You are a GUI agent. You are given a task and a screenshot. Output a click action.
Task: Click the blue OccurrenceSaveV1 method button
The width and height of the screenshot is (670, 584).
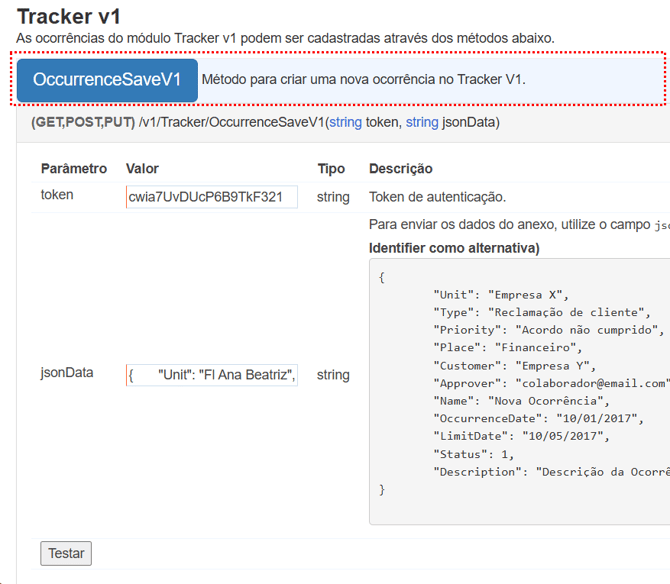(107, 80)
